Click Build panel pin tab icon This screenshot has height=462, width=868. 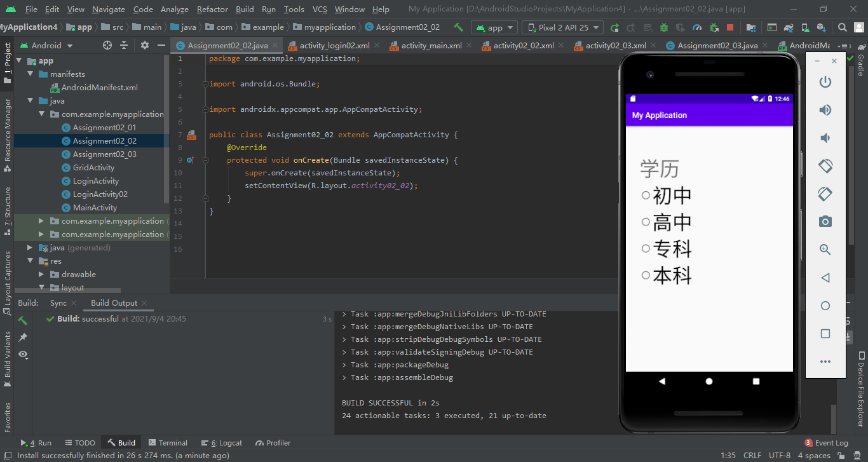click(23, 337)
